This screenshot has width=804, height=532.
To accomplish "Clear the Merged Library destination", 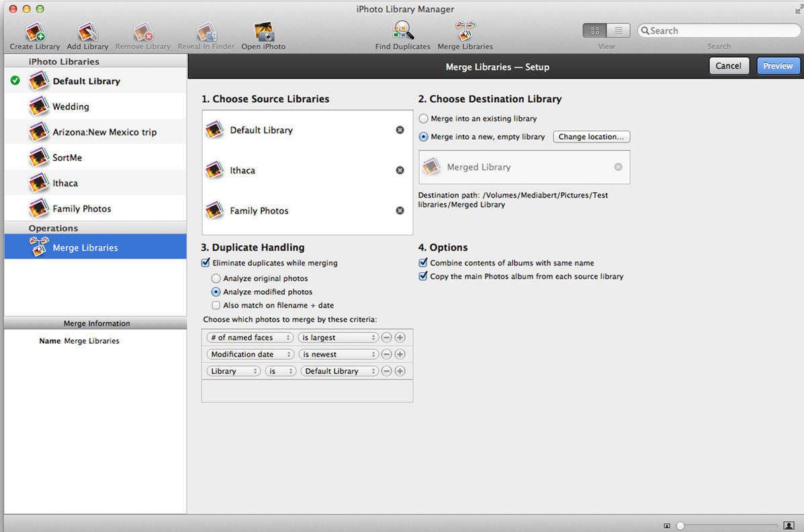I will click(x=619, y=167).
